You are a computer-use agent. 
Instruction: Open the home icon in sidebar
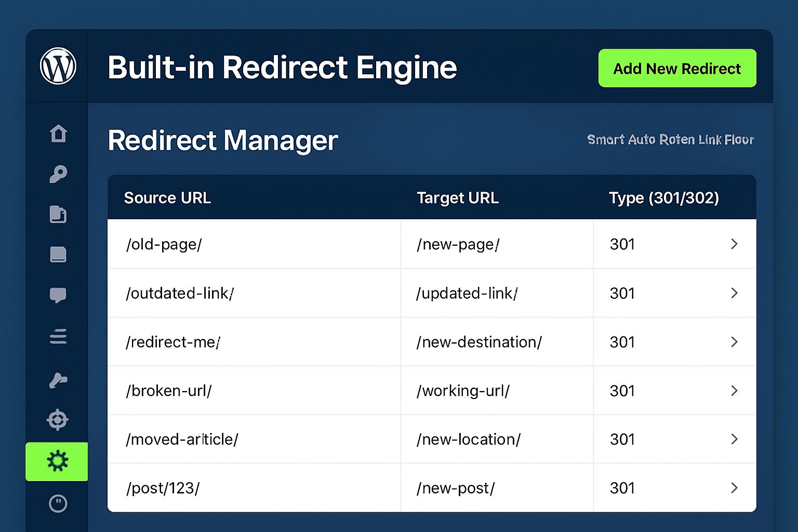pos(58,134)
